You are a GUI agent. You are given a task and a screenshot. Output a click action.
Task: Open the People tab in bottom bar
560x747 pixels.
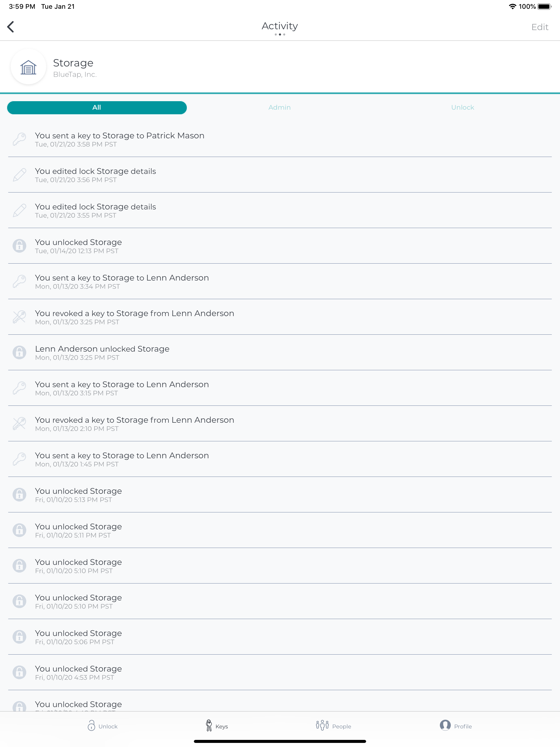333,725
